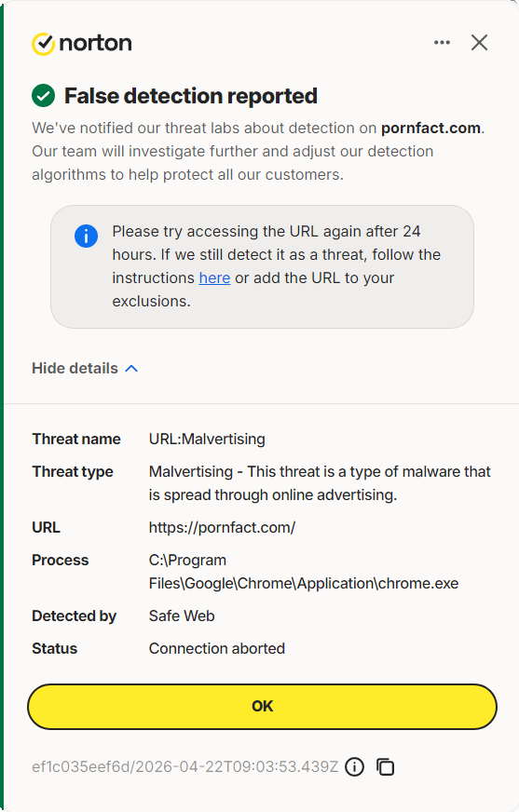Open the three-dot more options menu
This screenshot has height=812, width=519.
tap(442, 43)
